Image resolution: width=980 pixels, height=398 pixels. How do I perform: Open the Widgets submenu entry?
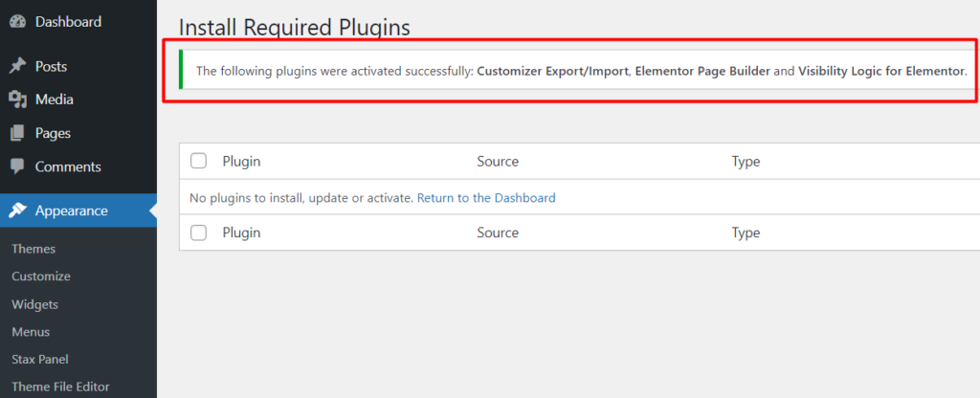35,304
